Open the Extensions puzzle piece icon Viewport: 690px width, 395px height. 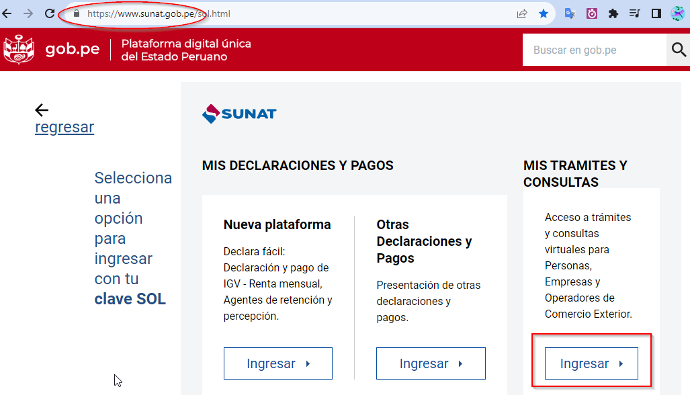pos(613,14)
